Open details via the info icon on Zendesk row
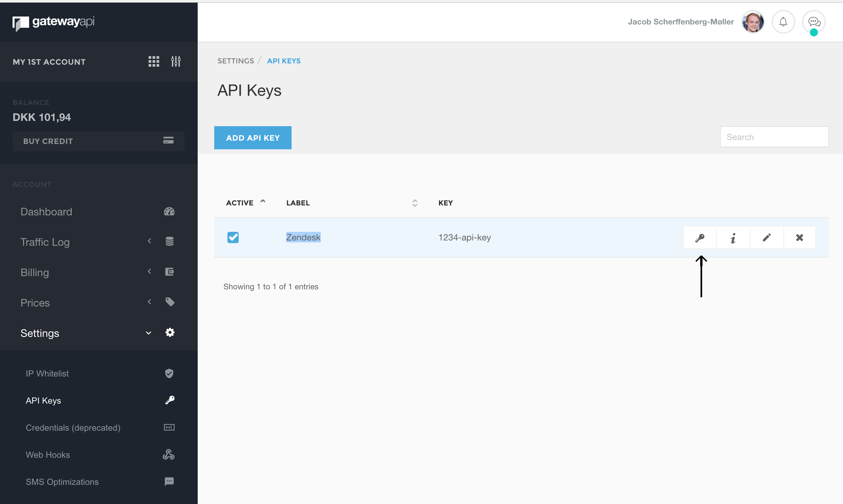The width and height of the screenshot is (843, 504). pyautogui.click(x=733, y=237)
